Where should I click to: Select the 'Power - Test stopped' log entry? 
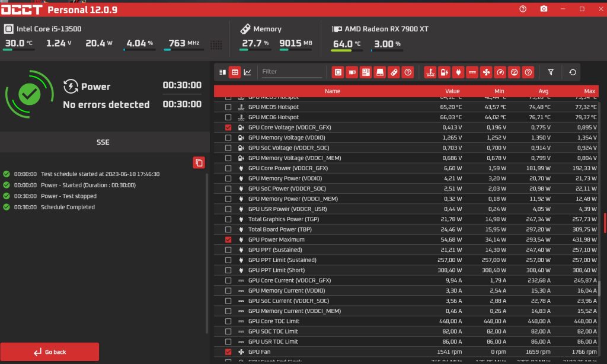tap(69, 196)
